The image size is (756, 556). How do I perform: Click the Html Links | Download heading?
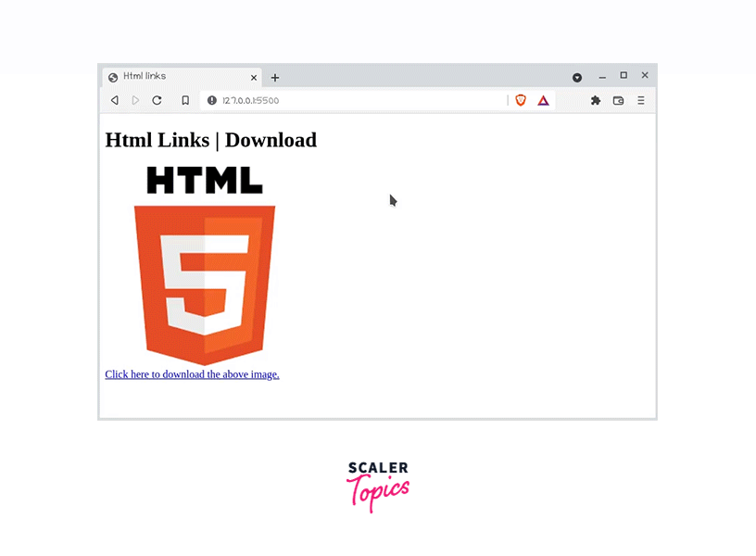pyautogui.click(x=210, y=140)
